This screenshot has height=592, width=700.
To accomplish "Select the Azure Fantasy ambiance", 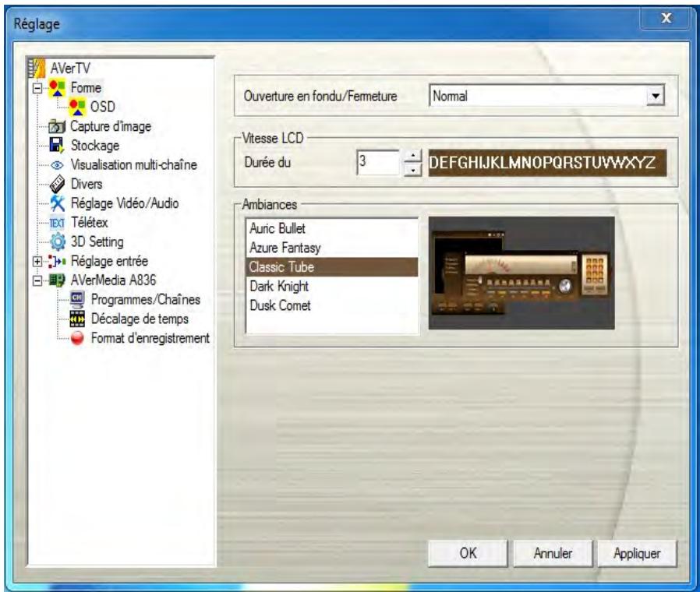I will [x=332, y=248].
